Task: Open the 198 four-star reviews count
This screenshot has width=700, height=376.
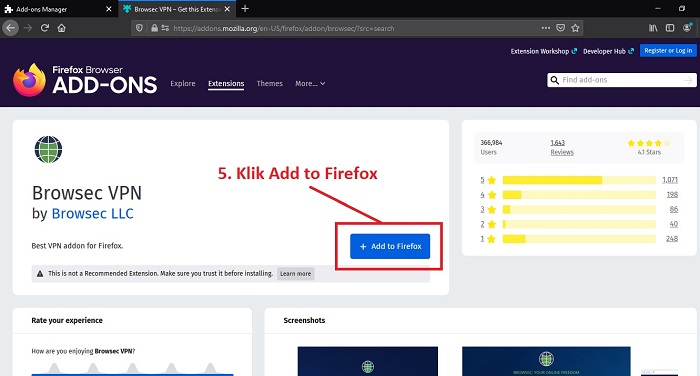Action: (x=672, y=195)
